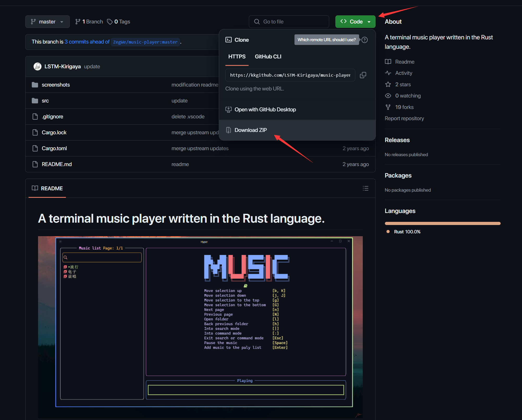The height and width of the screenshot is (420, 522).
Task: Click the star icon beside 2 stars
Action: point(388,84)
